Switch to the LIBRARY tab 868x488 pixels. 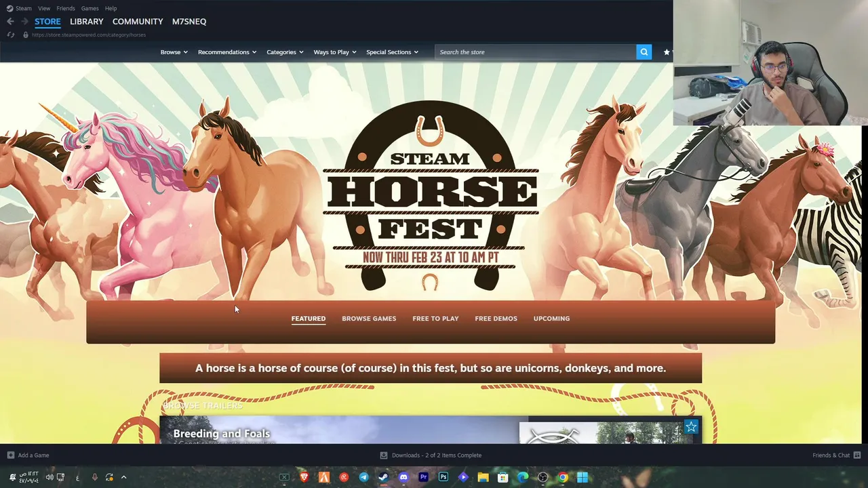[87, 22]
